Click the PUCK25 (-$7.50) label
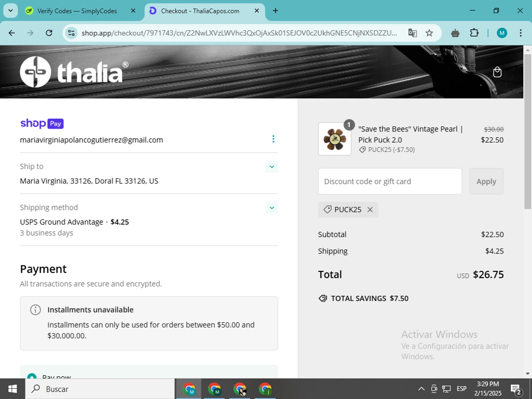Viewport: 532px width, 399px height. coord(391,150)
